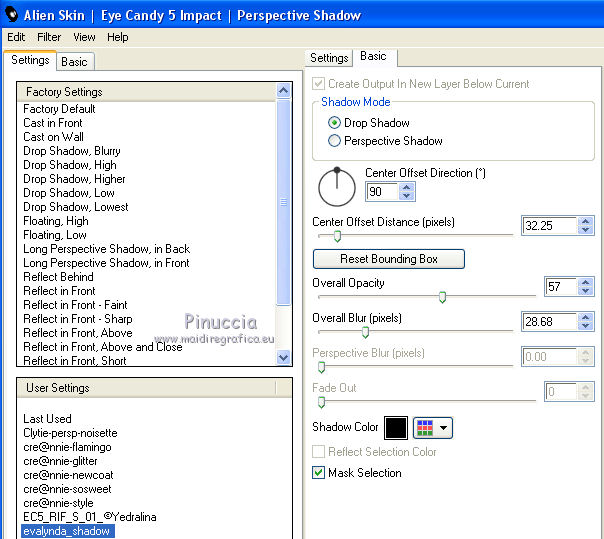Click the Center Offset Direction value field

382,191
